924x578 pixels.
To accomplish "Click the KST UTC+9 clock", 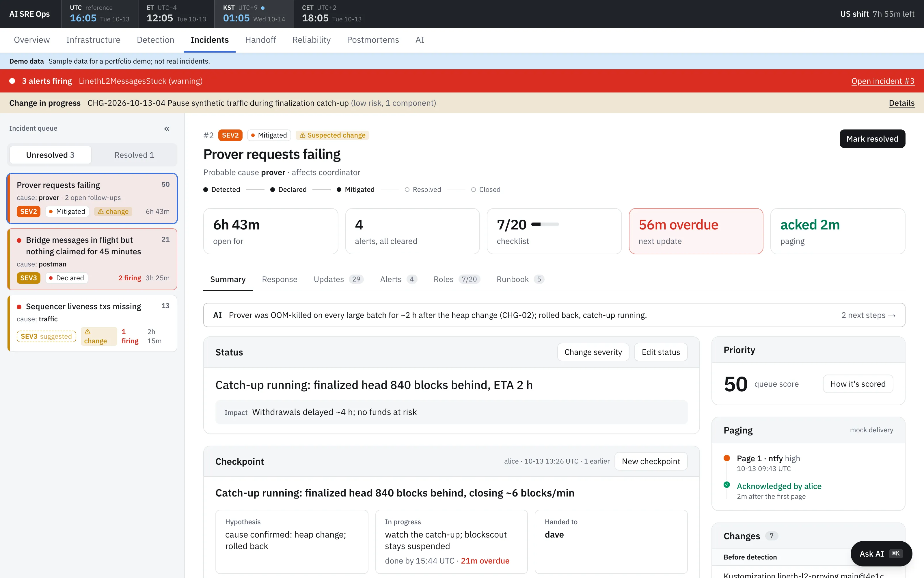I will coord(254,14).
